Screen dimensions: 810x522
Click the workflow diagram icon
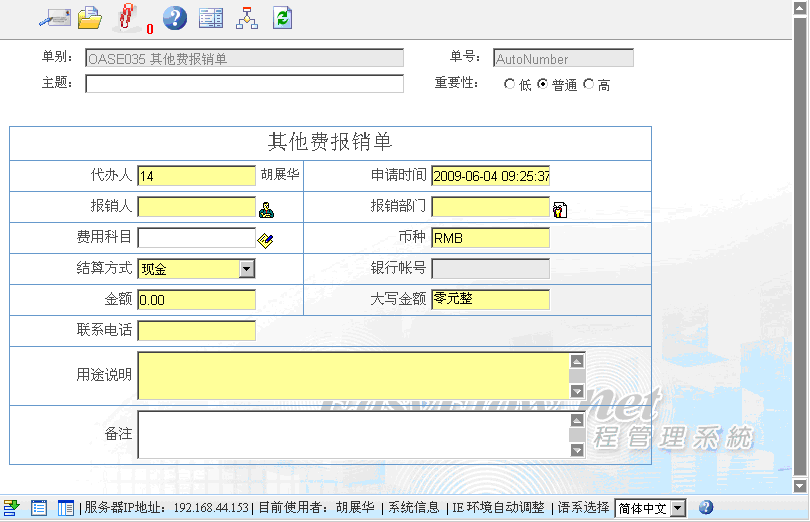(x=246, y=17)
